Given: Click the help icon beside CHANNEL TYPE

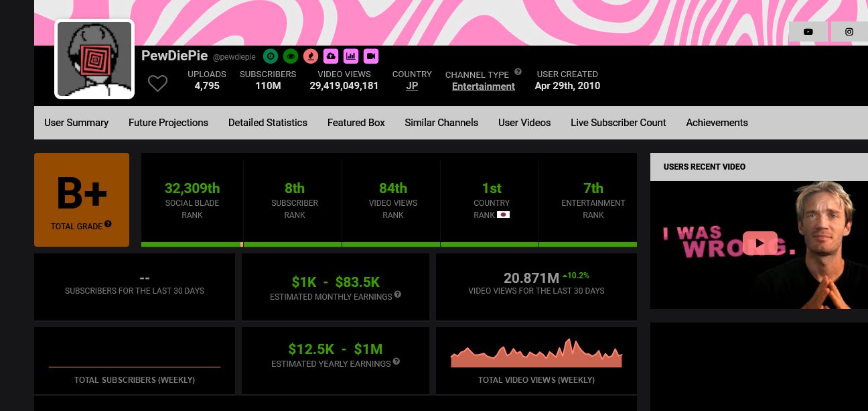Looking at the screenshot, I should (x=518, y=72).
